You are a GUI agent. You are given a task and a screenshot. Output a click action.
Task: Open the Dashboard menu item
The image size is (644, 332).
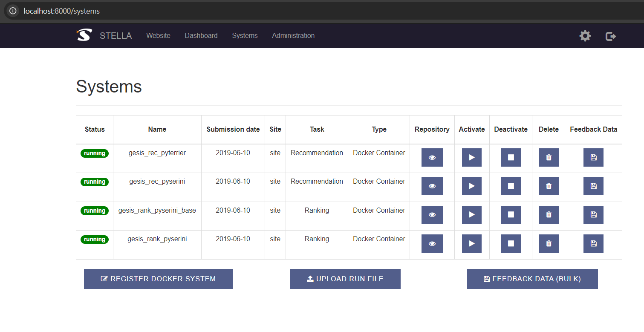(201, 36)
